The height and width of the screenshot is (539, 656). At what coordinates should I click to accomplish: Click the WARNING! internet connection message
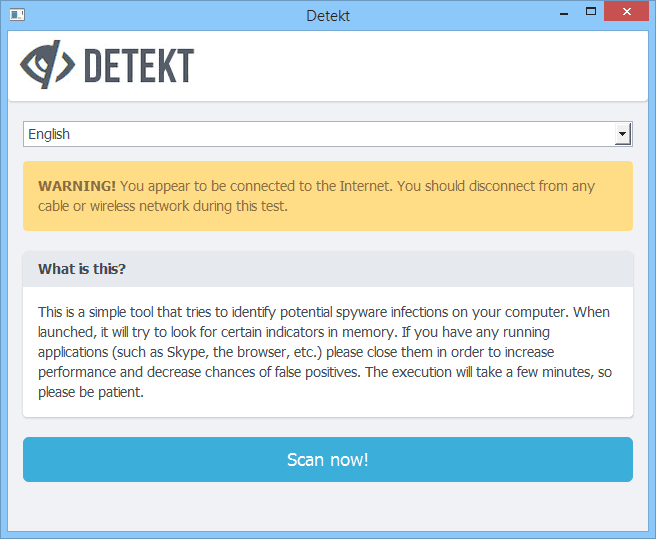pos(328,196)
